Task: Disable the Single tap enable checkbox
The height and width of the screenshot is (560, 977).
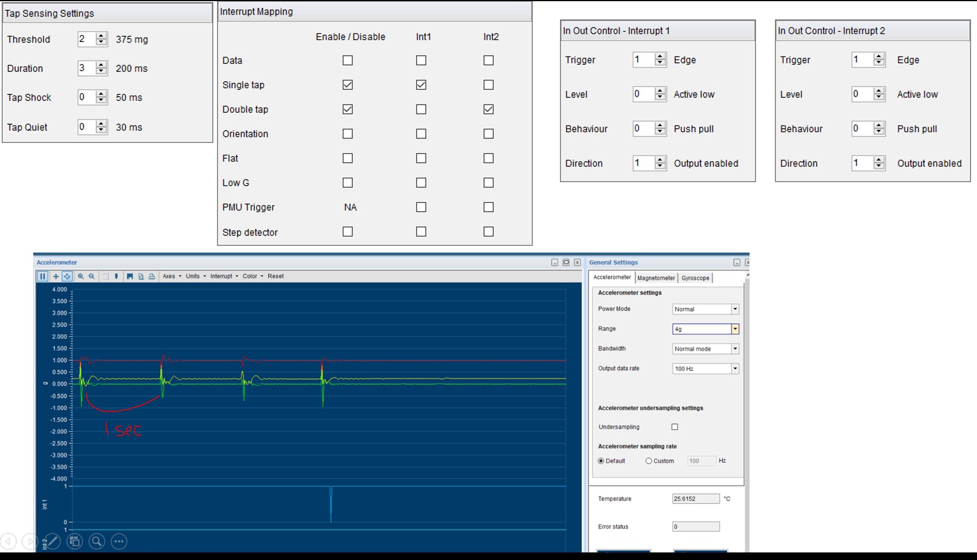Action: (x=348, y=85)
